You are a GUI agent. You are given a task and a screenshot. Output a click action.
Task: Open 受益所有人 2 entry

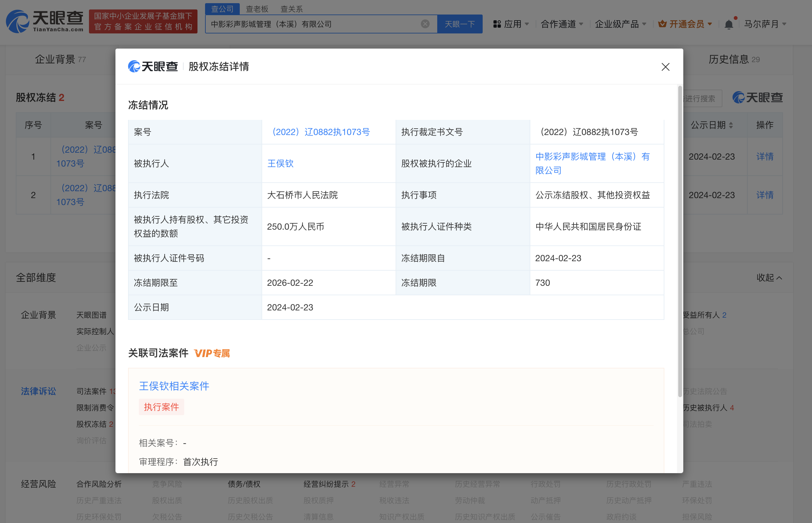704,315
